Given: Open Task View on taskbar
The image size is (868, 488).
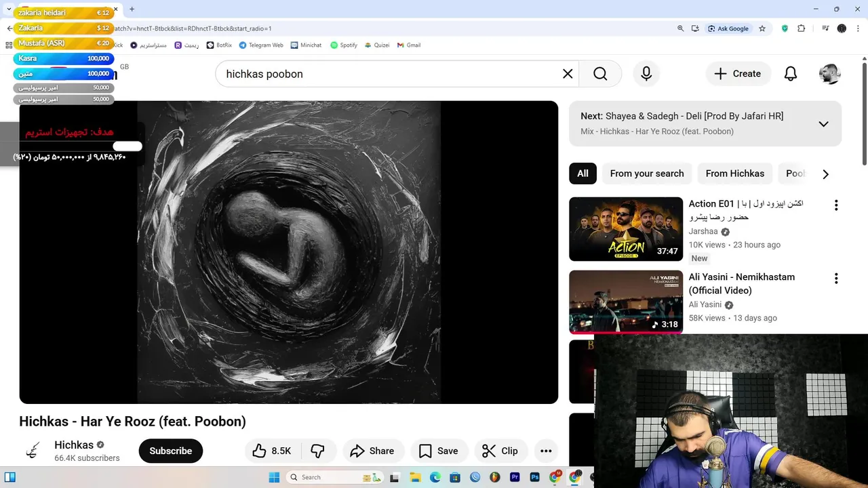Looking at the screenshot, I should pos(395,477).
